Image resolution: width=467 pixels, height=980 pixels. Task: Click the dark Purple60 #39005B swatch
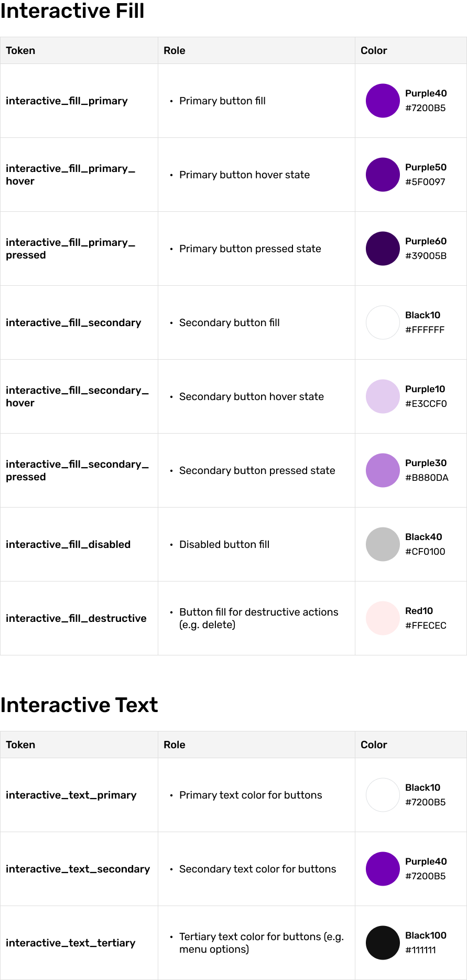(x=383, y=249)
